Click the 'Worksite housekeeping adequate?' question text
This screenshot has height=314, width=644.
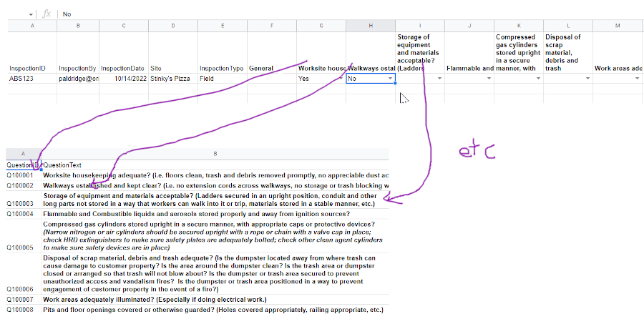[x=215, y=176]
